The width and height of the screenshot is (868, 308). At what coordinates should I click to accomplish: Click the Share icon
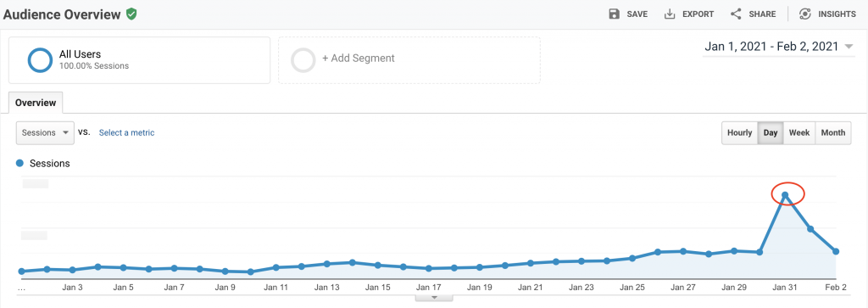pos(736,14)
